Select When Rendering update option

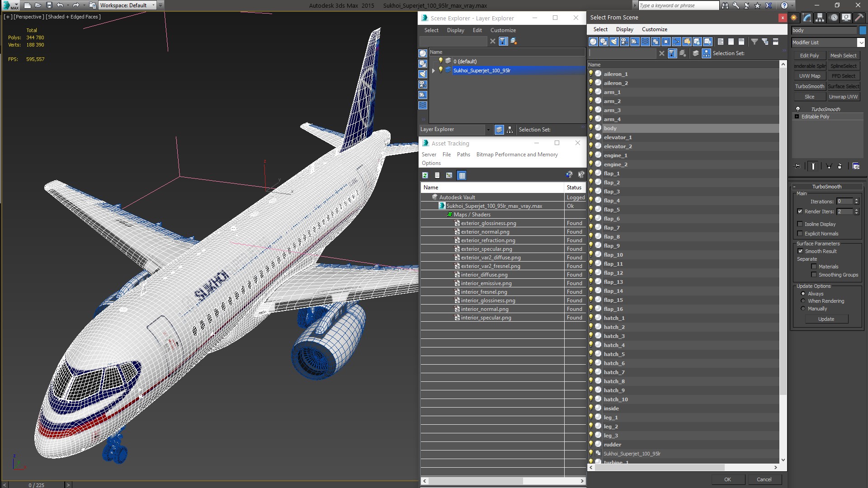803,301
